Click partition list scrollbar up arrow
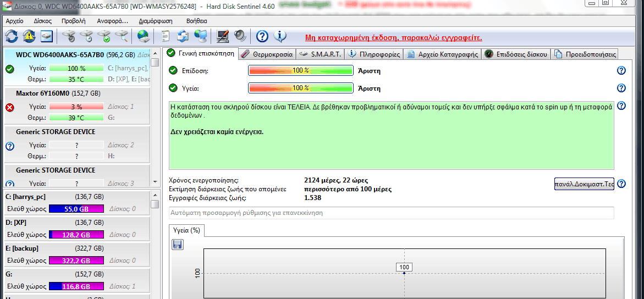 pyautogui.click(x=155, y=196)
